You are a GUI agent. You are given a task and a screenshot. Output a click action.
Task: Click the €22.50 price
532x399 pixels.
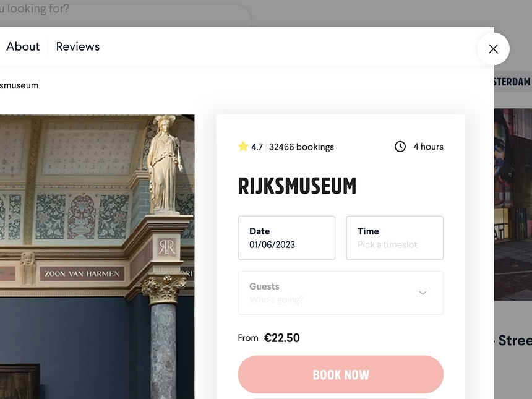(x=281, y=338)
